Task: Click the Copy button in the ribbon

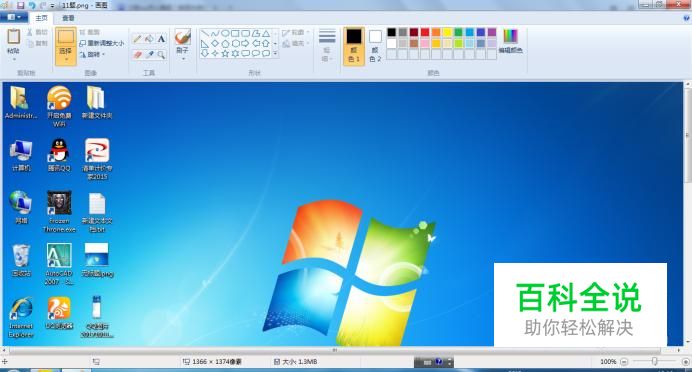Action: [37, 43]
